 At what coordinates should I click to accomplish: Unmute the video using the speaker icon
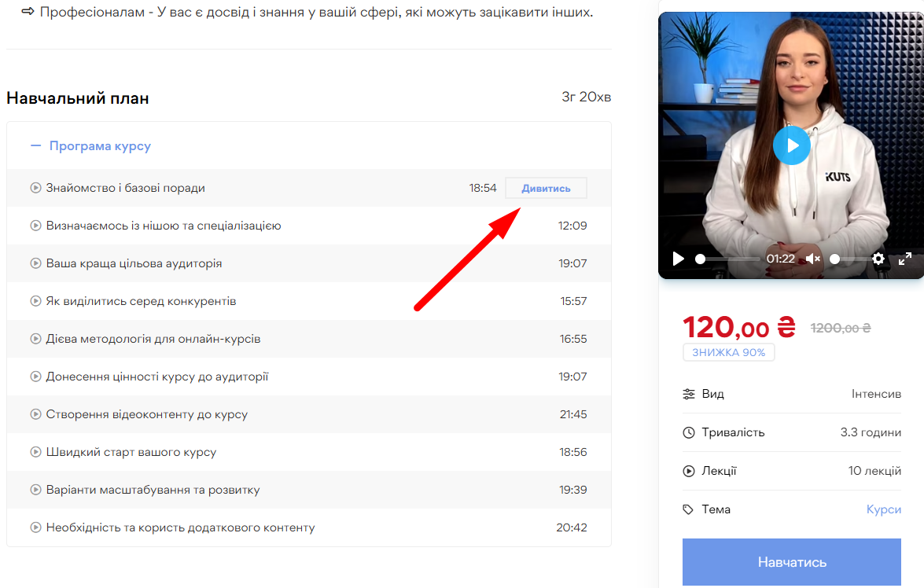813,259
